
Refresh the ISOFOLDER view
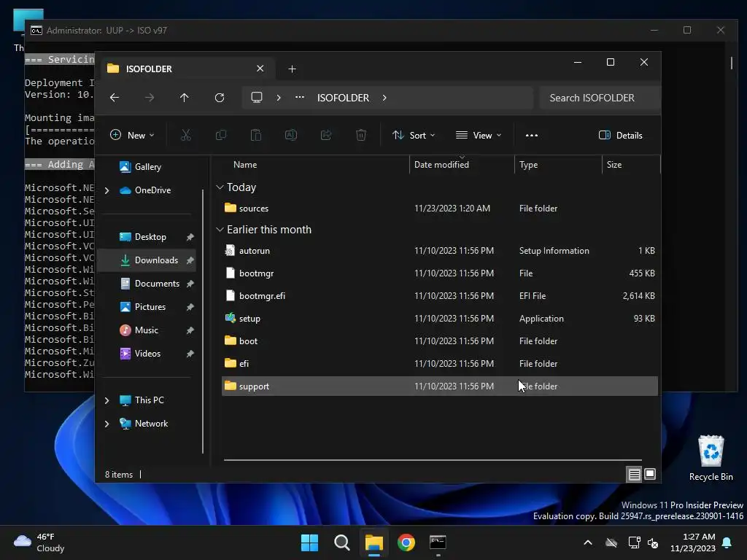[x=219, y=98]
